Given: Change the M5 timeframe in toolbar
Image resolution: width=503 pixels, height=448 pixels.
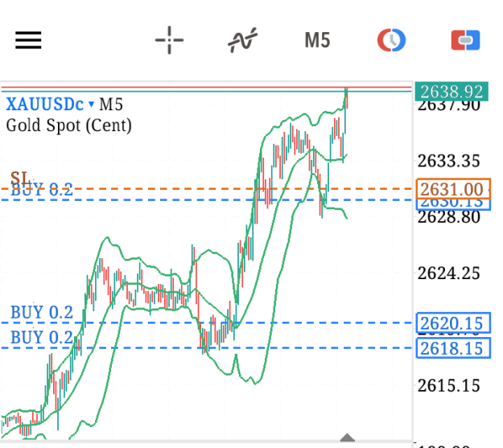Looking at the screenshot, I should coord(317,40).
